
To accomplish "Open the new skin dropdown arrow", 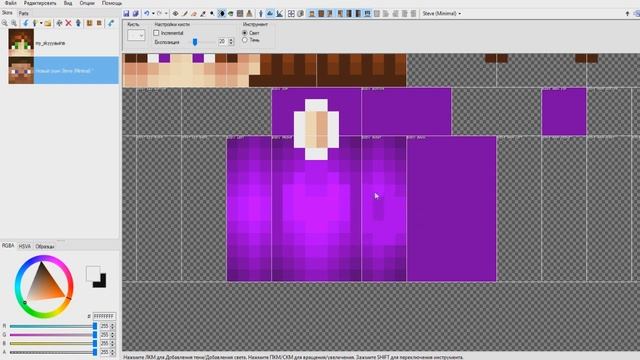I will [x=41, y=23].
